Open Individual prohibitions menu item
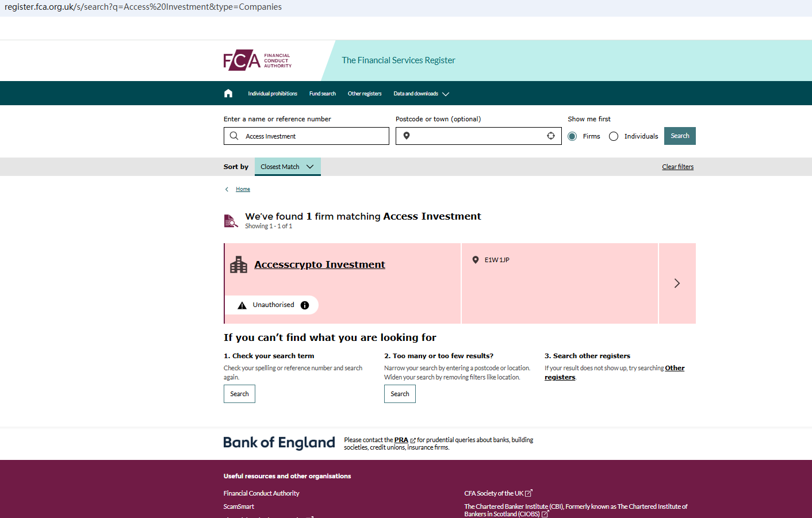This screenshot has width=812, height=518. (273, 94)
